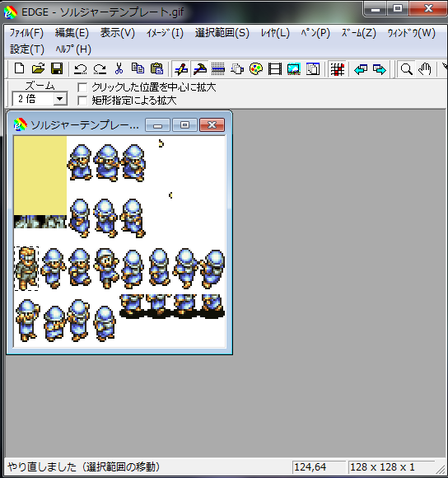Viewport: 448px width, 478px height.
Task: Toggle the grid display icon
Action: click(x=337, y=69)
